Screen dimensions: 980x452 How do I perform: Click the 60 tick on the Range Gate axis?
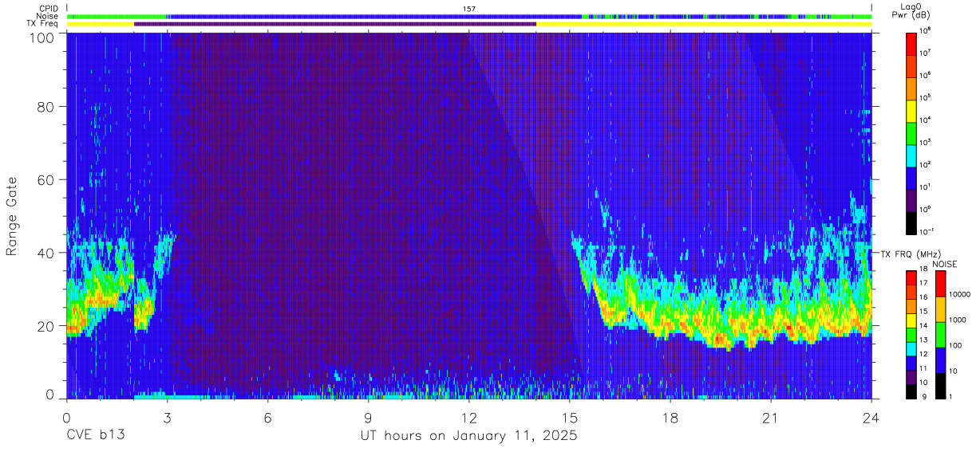coord(46,179)
